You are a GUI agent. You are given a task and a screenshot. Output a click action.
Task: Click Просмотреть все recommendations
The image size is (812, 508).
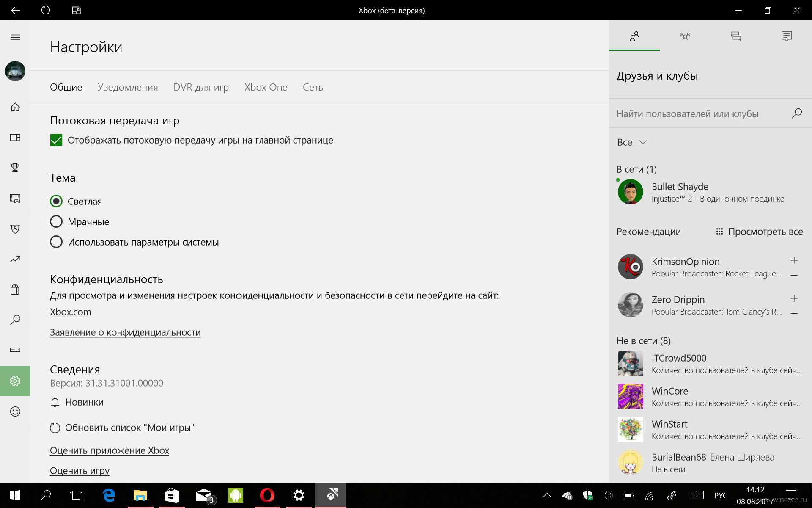coord(759,232)
